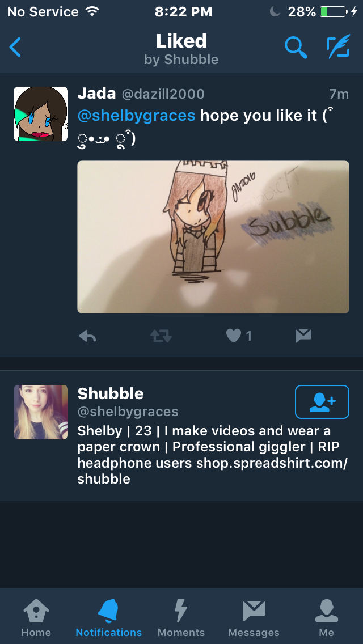Open the Moments tab

tap(181, 617)
